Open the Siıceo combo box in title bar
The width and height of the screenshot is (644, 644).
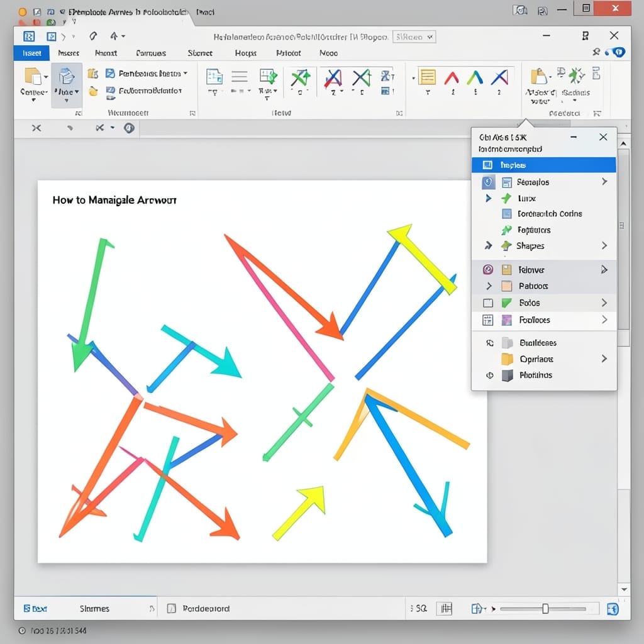[x=414, y=37]
